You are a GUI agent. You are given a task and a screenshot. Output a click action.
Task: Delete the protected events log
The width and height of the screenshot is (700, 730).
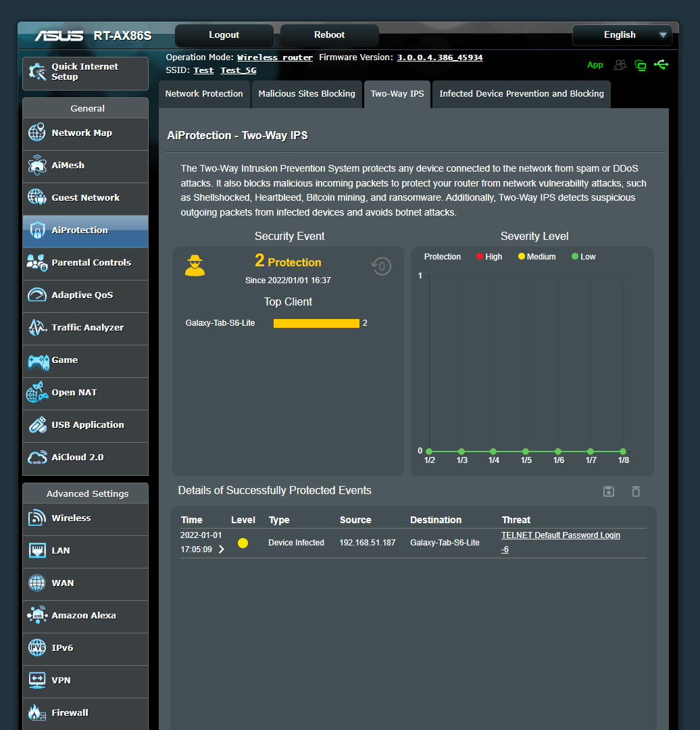[x=635, y=491]
